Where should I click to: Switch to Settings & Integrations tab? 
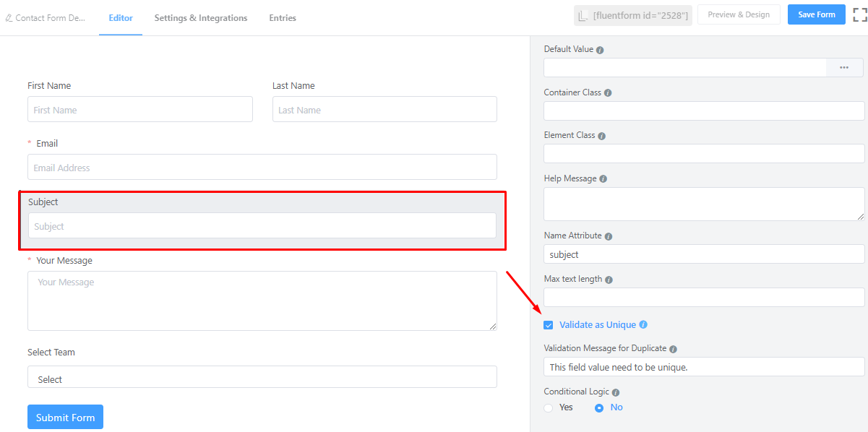click(201, 18)
